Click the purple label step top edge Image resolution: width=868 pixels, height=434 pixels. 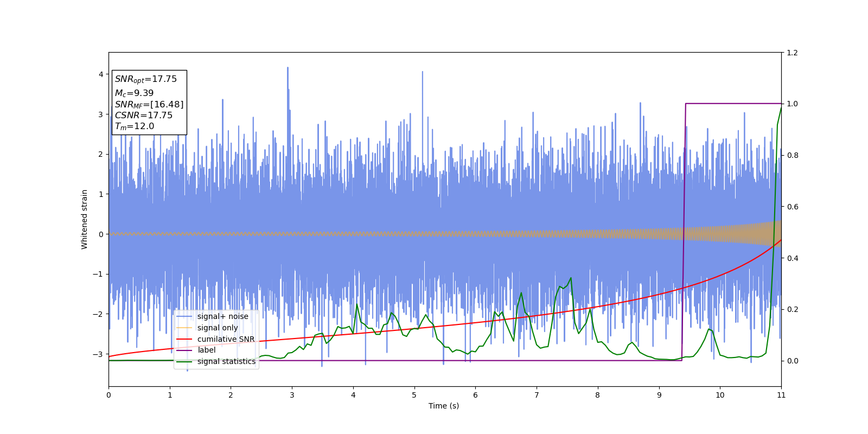pyautogui.click(x=733, y=103)
